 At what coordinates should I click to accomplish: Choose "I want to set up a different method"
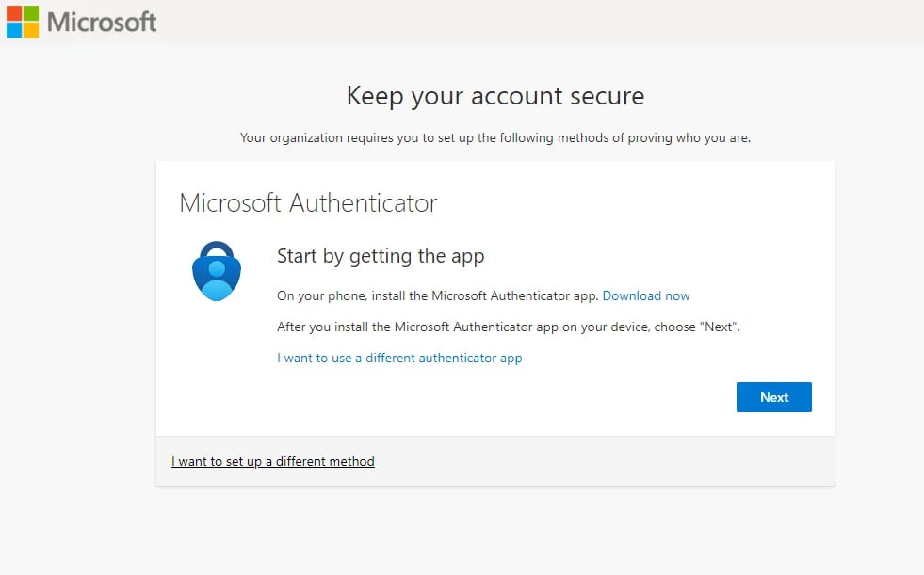(272, 461)
